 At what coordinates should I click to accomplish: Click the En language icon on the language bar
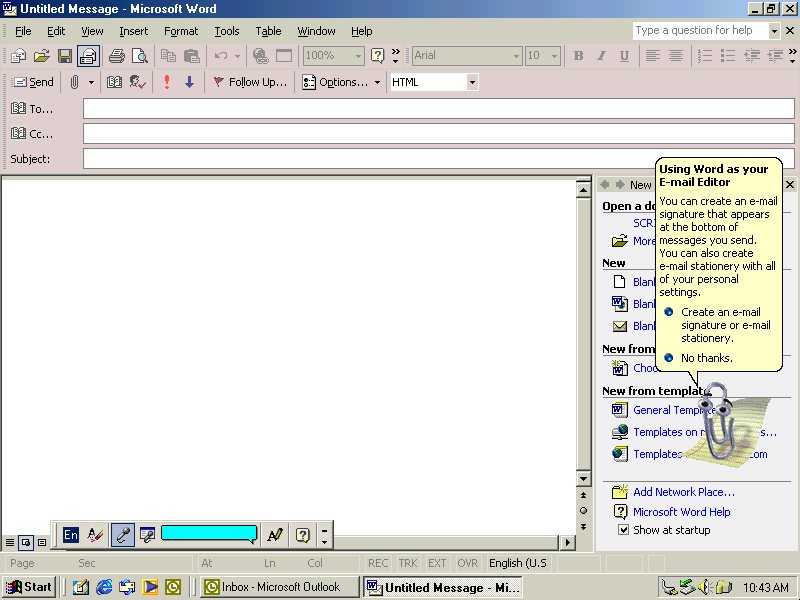click(71, 535)
